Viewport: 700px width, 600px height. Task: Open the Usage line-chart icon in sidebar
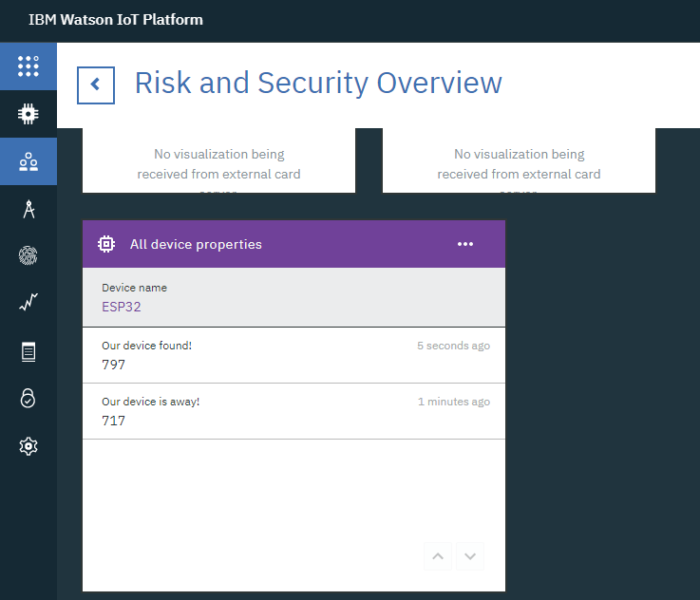click(x=28, y=303)
